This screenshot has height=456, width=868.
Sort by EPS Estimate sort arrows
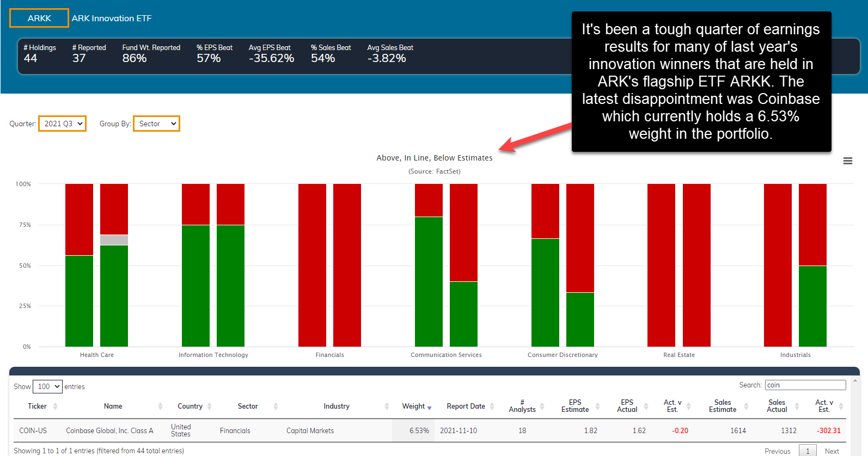coord(597,406)
